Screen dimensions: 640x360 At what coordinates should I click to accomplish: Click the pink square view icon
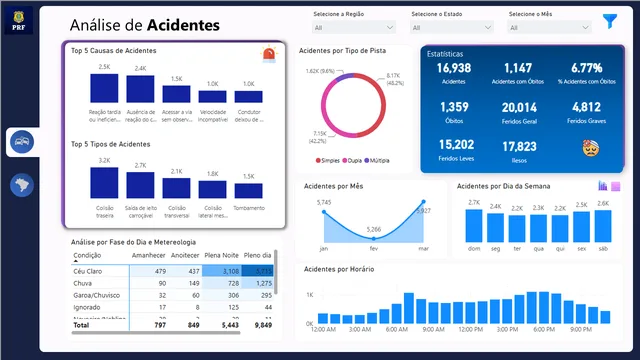click(616, 187)
